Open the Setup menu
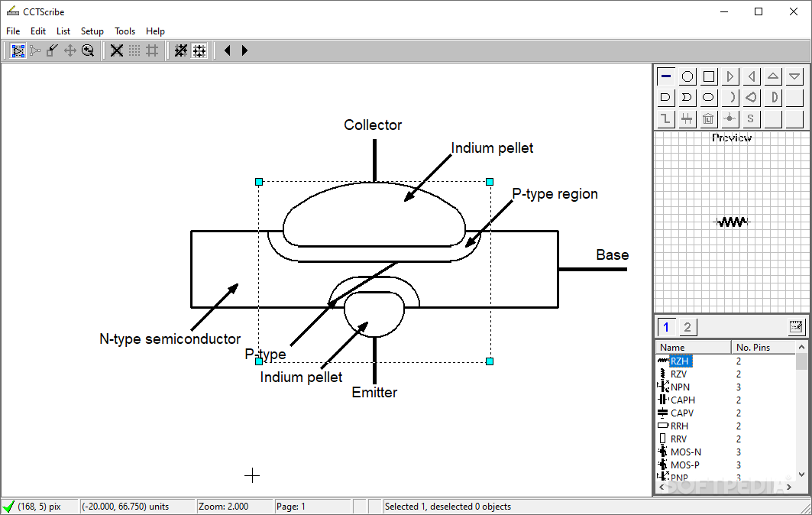Image resolution: width=812 pixels, height=515 pixels. coord(92,31)
